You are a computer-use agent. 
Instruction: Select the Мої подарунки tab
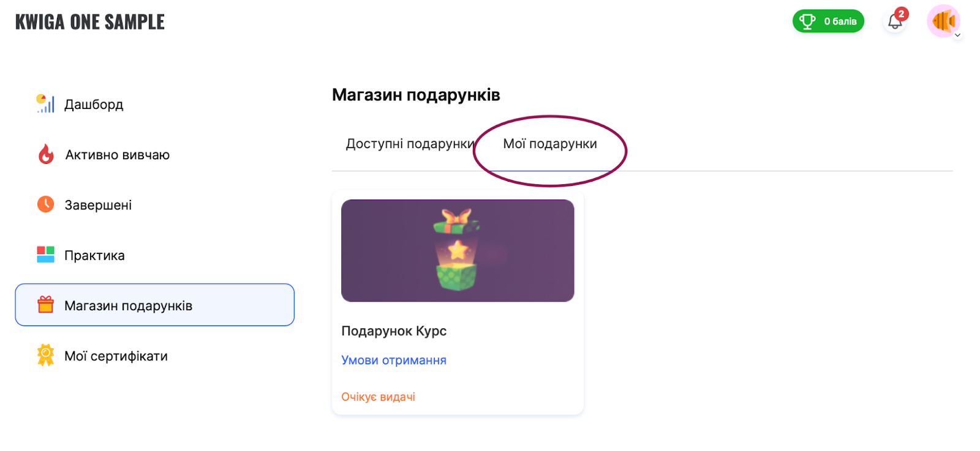[x=550, y=144]
